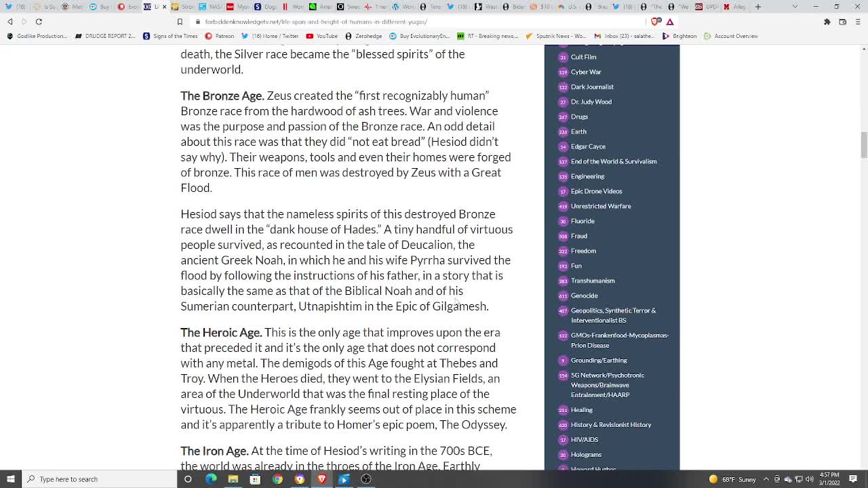Open Microsoft Store from taskbar
This screenshot has width=868, height=488.
coord(255,479)
